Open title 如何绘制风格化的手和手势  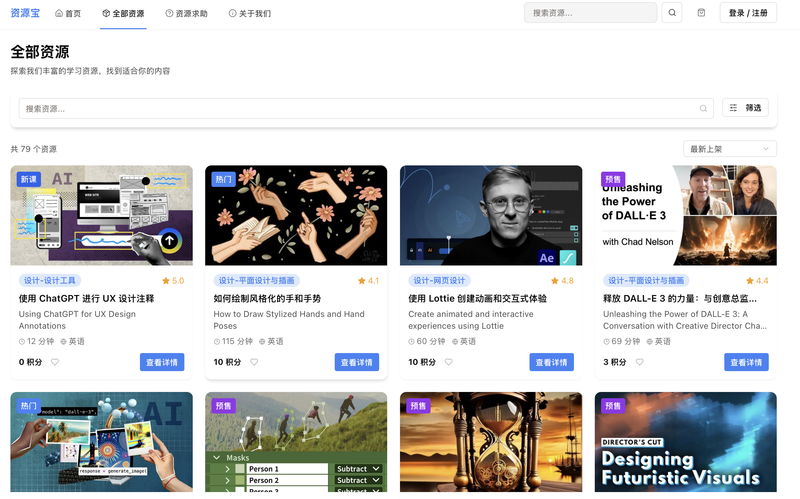(x=267, y=298)
